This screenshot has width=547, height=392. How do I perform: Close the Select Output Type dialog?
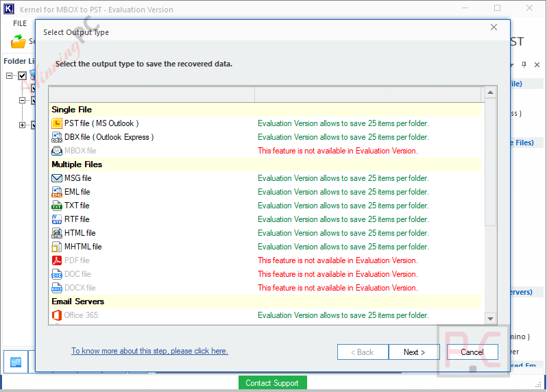(x=494, y=27)
